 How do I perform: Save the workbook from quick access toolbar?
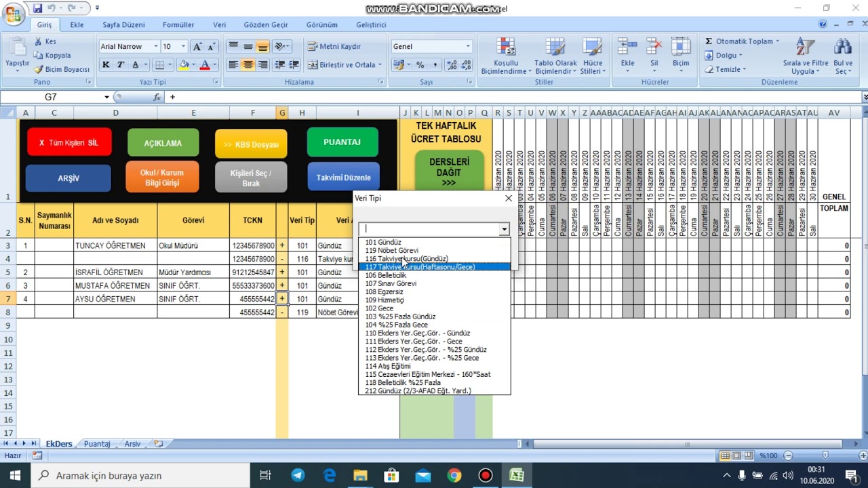37,8
